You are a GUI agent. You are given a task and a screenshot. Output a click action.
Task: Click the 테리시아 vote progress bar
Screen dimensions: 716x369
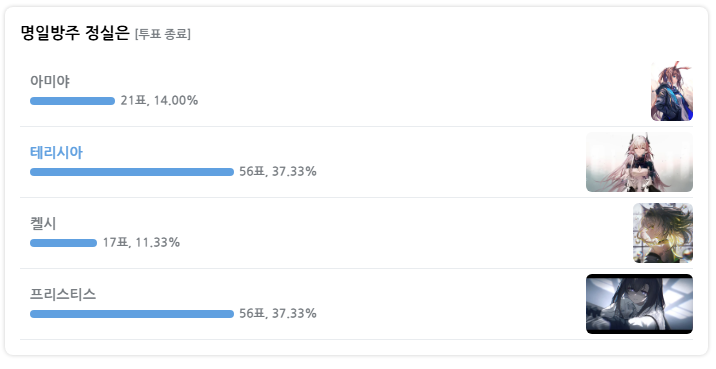click(132, 172)
